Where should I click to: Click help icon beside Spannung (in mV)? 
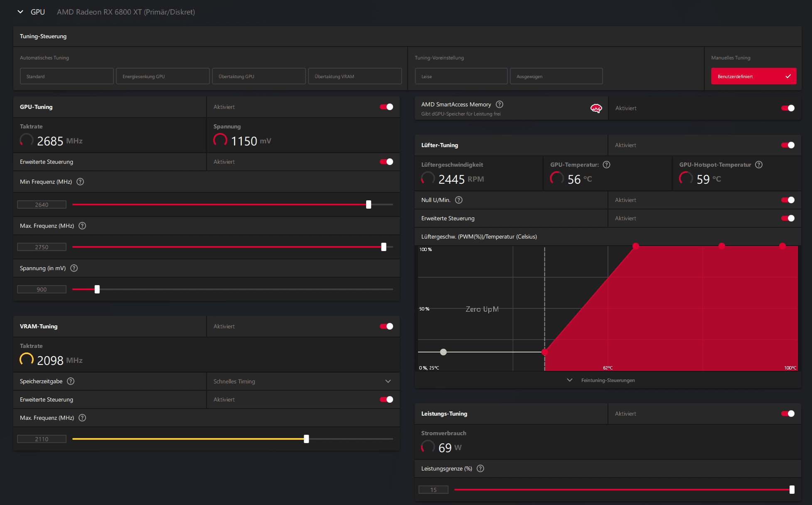tap(74, 268)
